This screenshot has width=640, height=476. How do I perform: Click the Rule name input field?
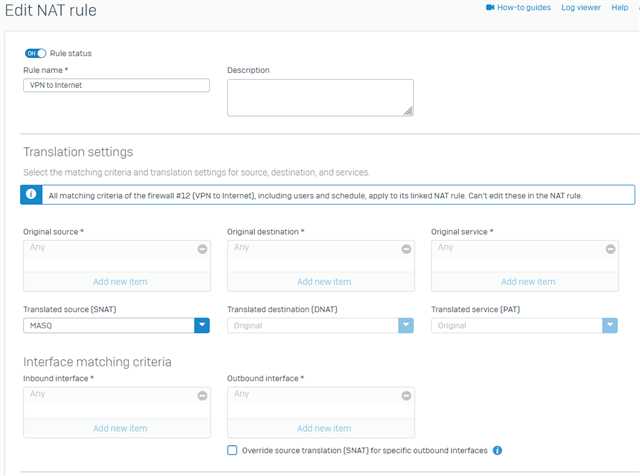[116, 85]
